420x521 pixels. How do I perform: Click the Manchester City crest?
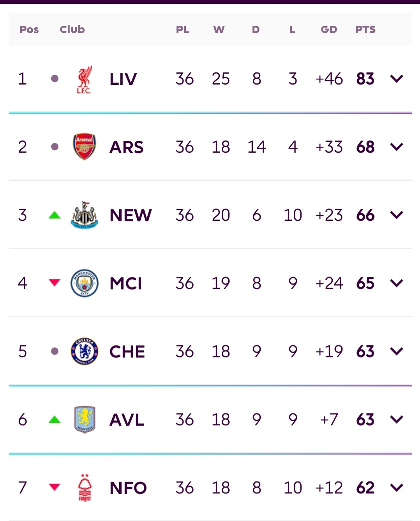pyautogui.click(x=84, y=283)
